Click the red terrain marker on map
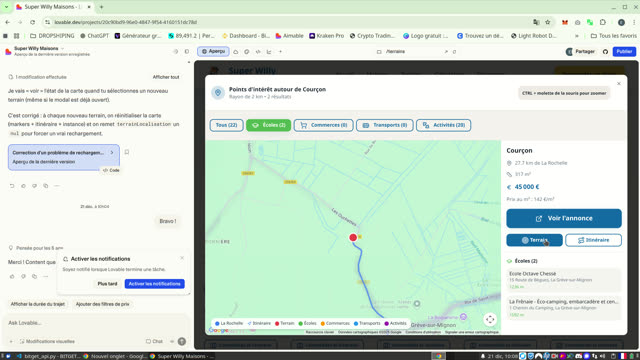The image size is (640, 360). pos(353,238)
